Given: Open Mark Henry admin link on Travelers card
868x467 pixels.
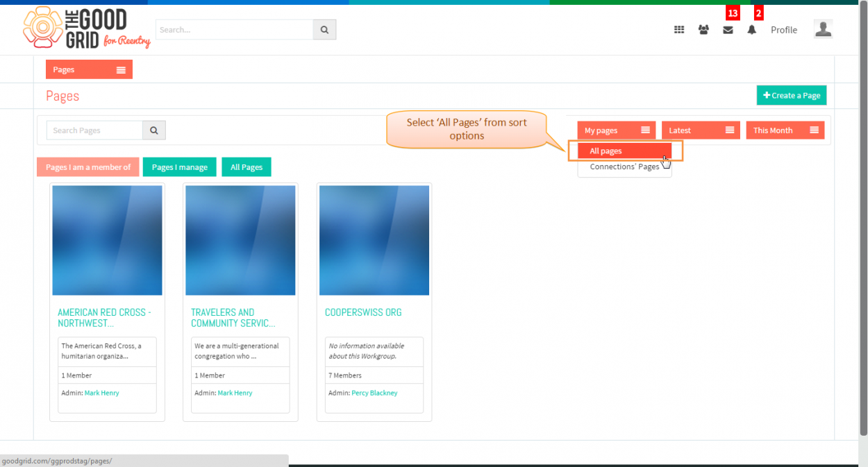Looking at the screenshot, I should [235, 393].
